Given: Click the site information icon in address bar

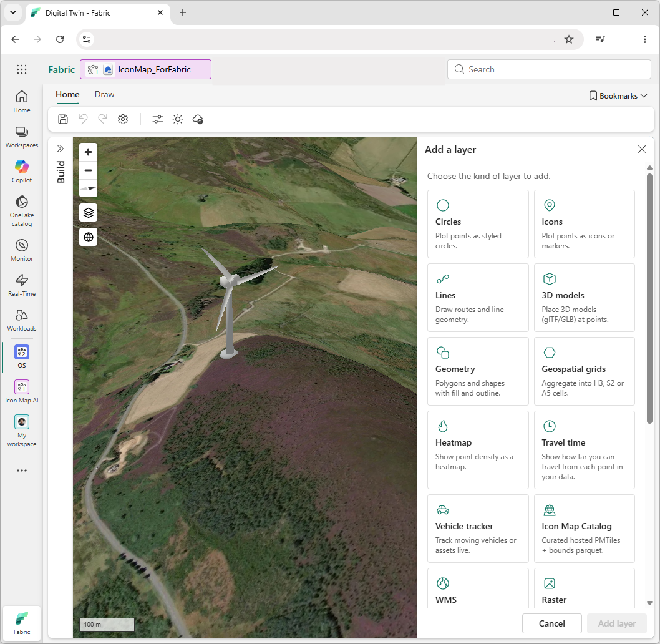Looking at the screenshot, I should 87,39.
